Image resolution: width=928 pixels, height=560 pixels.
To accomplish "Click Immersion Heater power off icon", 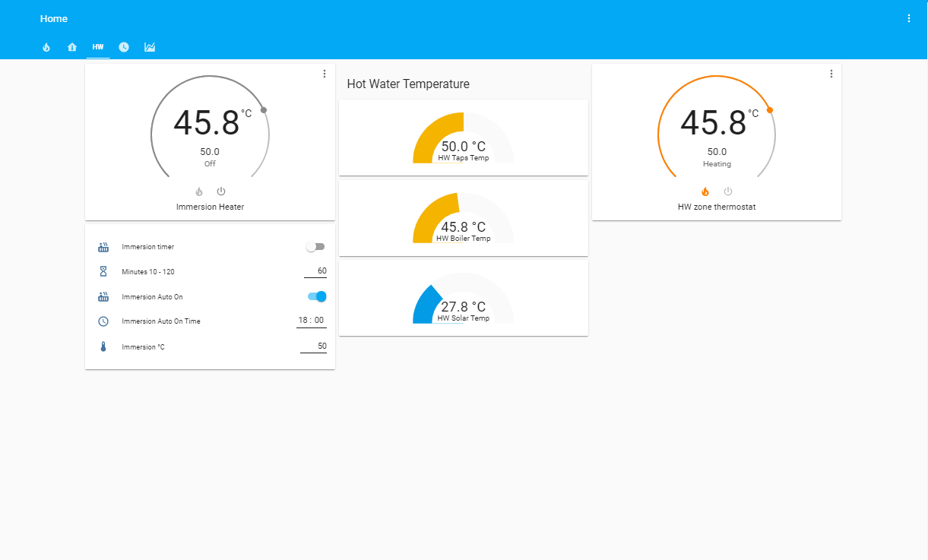I will click(221, 191).
